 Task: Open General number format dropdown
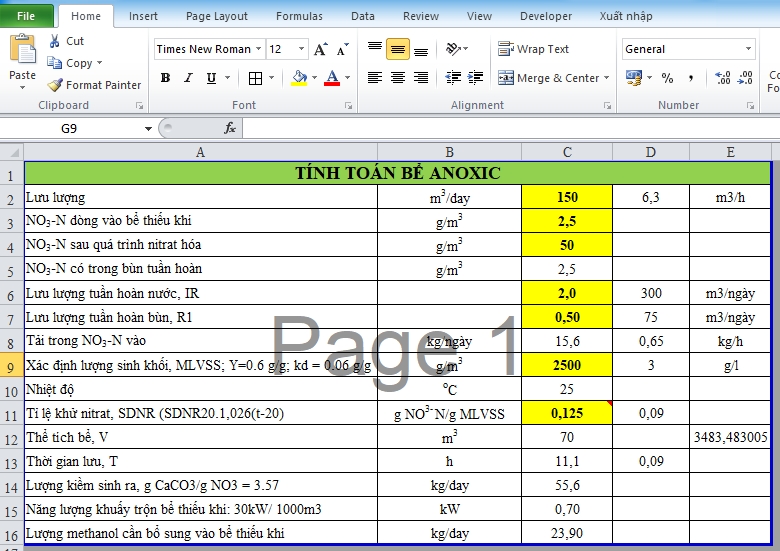tap(748, 49)
